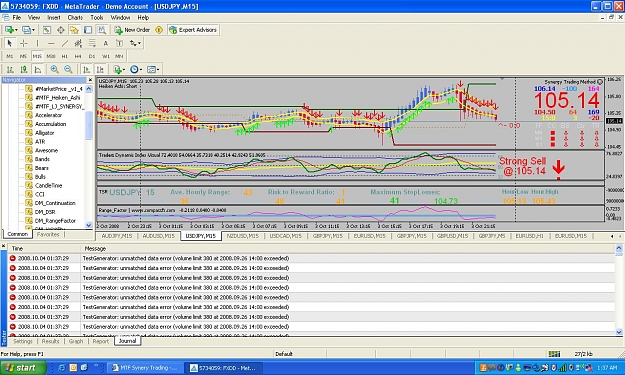
Task: Open the Indicators list dropdown
Action: click(119, 69)
